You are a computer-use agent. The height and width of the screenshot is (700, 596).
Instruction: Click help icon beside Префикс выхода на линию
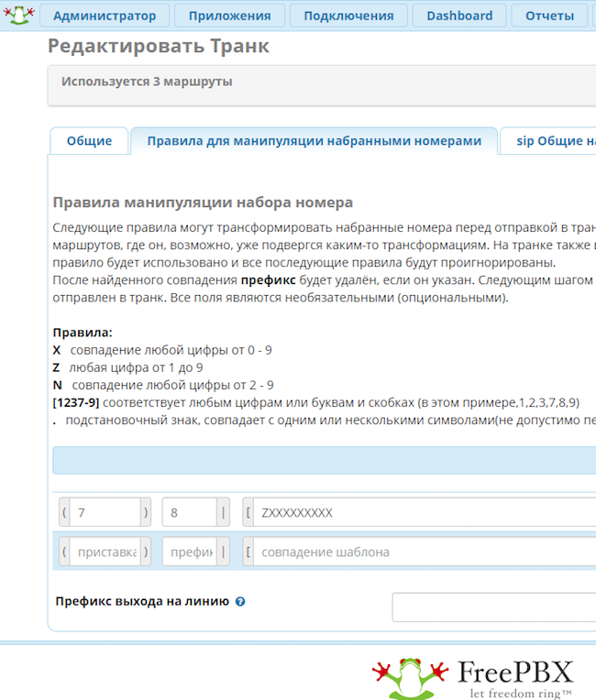pyautogui.click(x=240, y=602)
